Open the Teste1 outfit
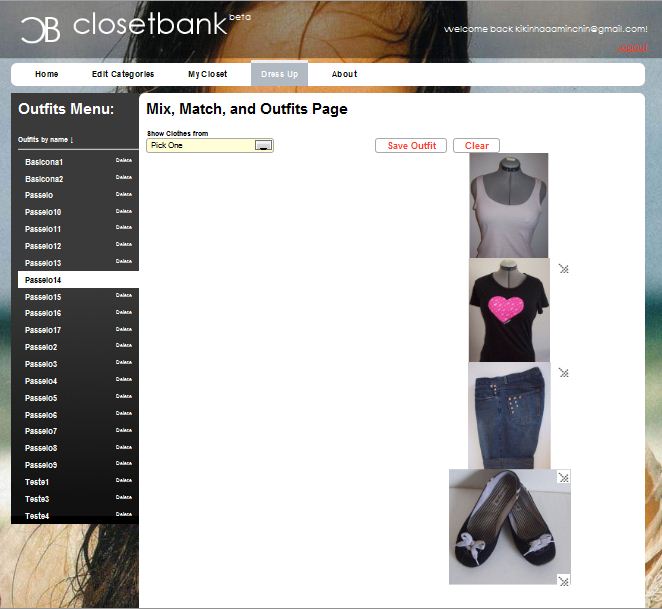 pos(37,482)
